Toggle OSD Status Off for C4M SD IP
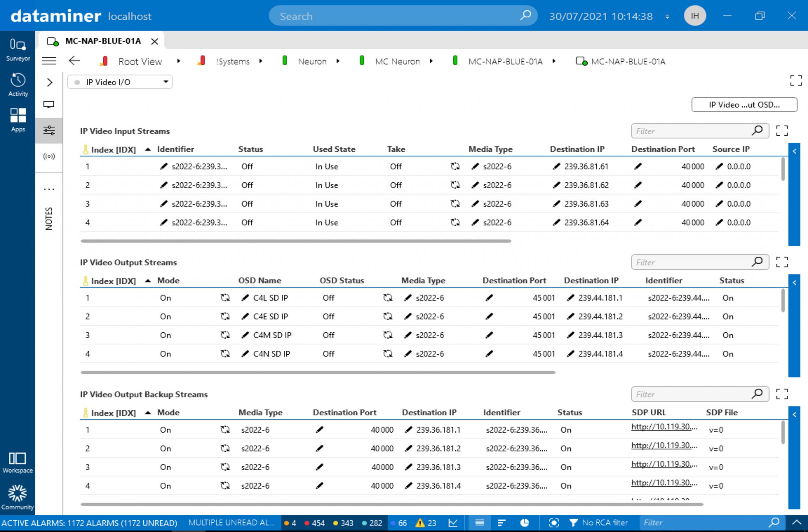 pos(388,335)
